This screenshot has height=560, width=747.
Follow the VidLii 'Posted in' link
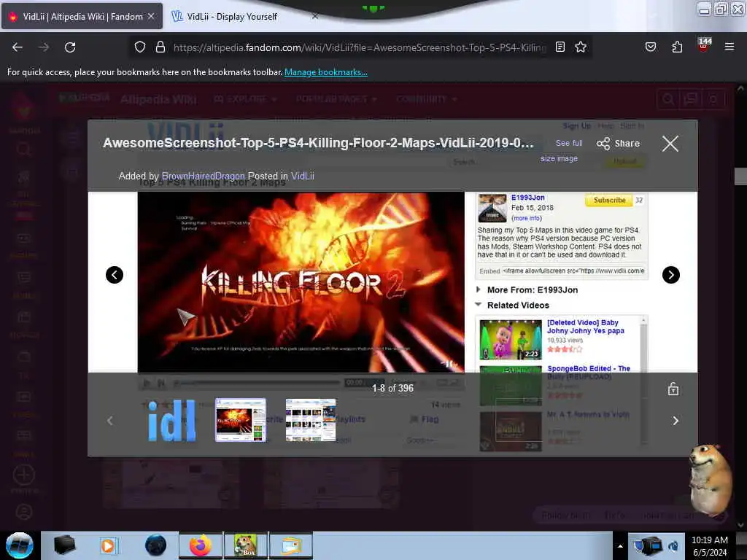click(303, 176)
